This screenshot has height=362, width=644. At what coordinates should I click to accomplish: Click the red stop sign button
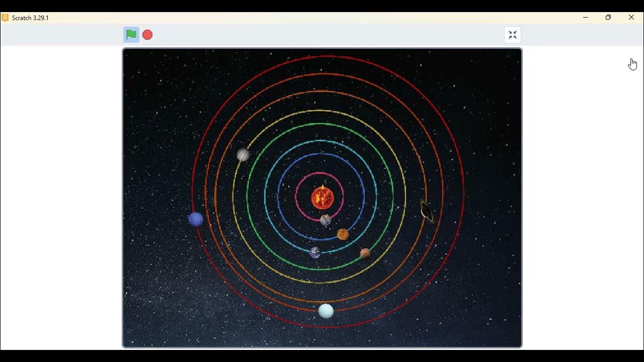tap(147, 35)
